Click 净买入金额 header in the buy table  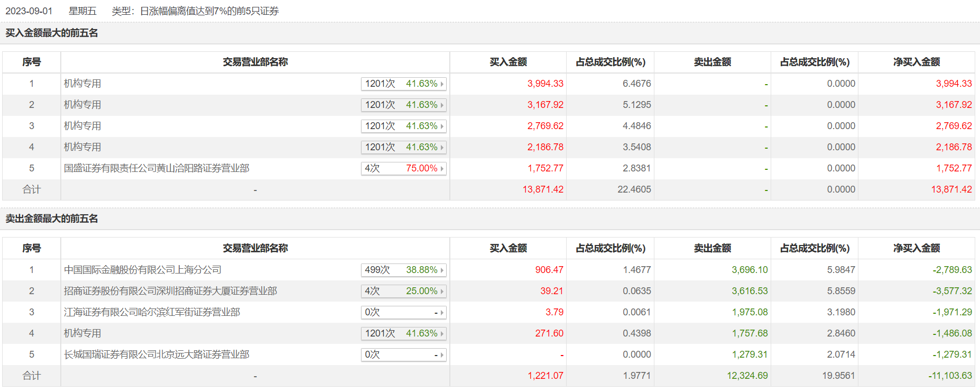tap(917, 62)
